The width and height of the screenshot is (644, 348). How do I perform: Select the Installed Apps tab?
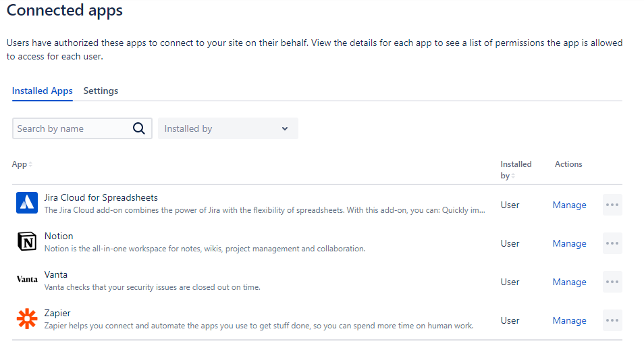43,91
